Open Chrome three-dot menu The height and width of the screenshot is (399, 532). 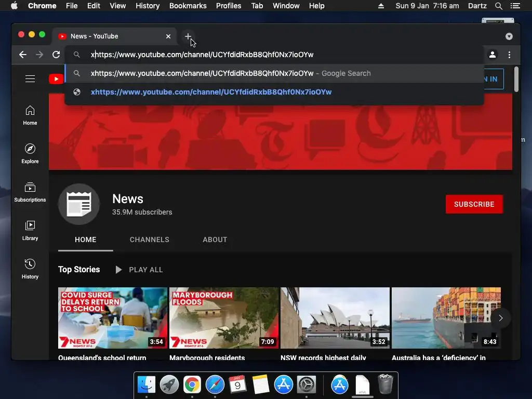(x=509, y=55)
